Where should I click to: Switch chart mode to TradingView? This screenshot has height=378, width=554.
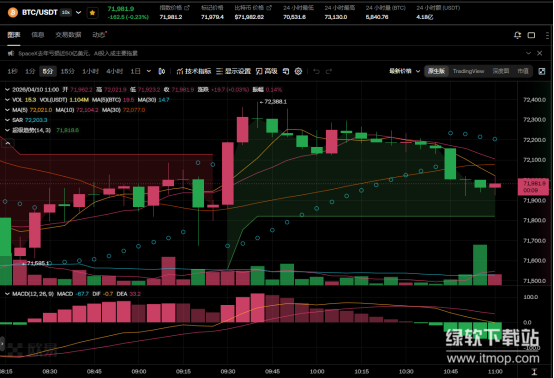[468, 71]
